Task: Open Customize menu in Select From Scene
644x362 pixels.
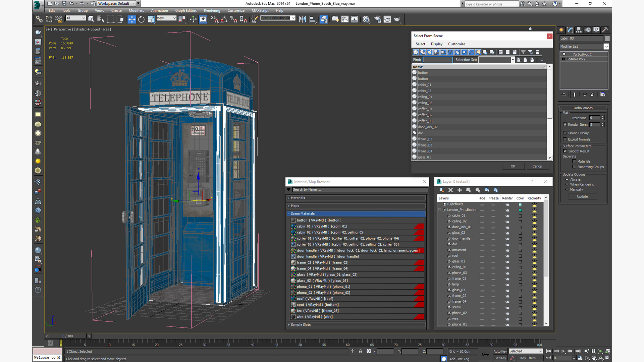Action: point(457,44)
